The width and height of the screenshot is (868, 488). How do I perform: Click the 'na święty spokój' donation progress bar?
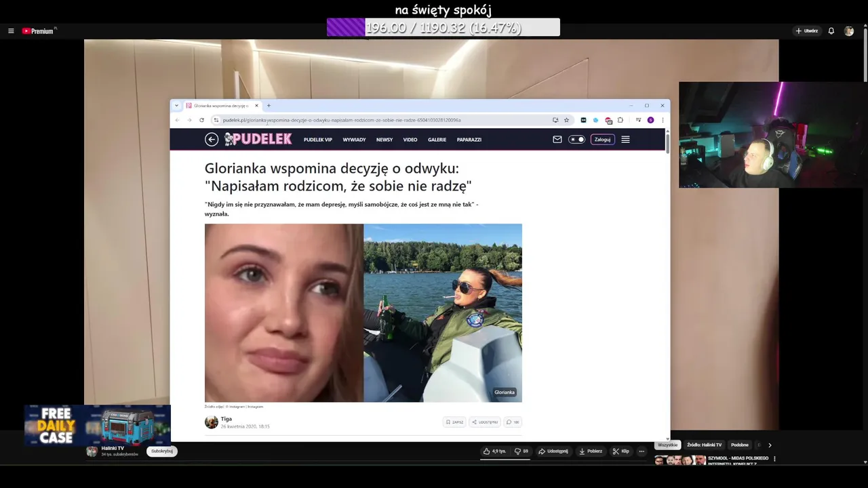click(x=443, y=28)
